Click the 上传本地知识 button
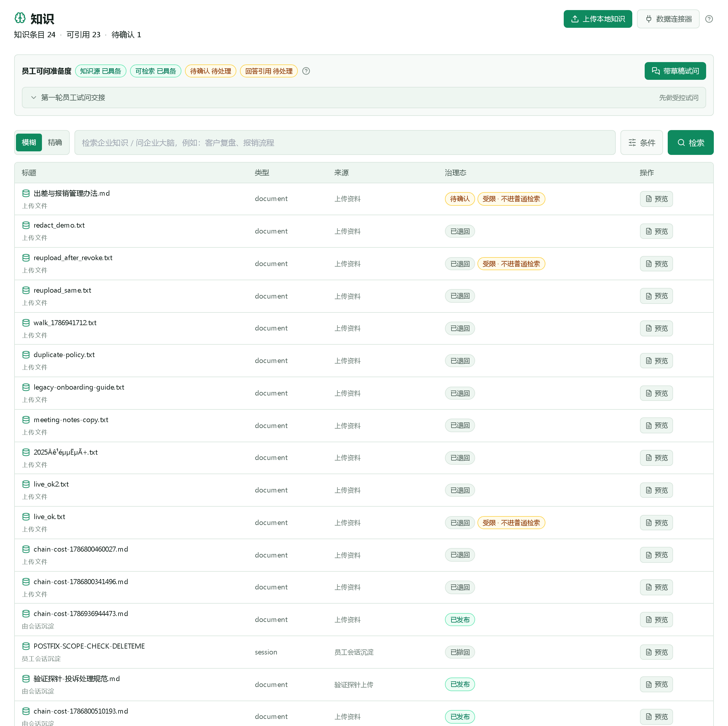This screenshot has width=728, height=726. [x=598, y=19]
